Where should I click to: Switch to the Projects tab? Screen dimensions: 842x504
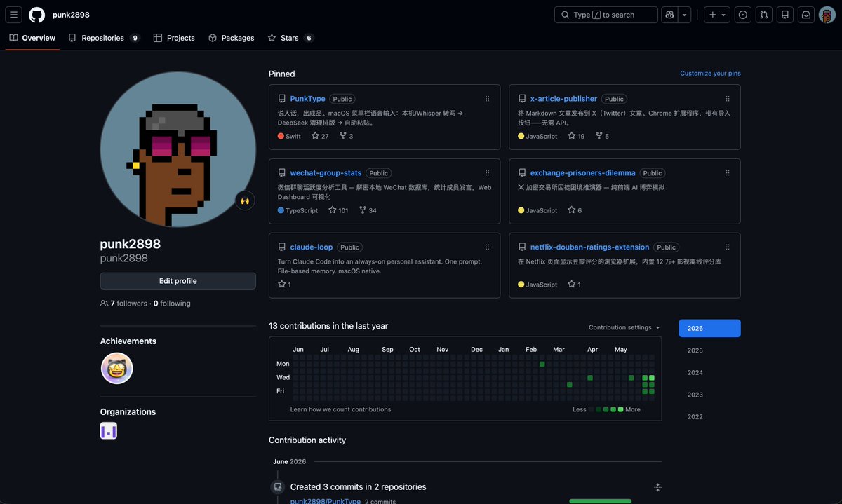tap(174, 38)
